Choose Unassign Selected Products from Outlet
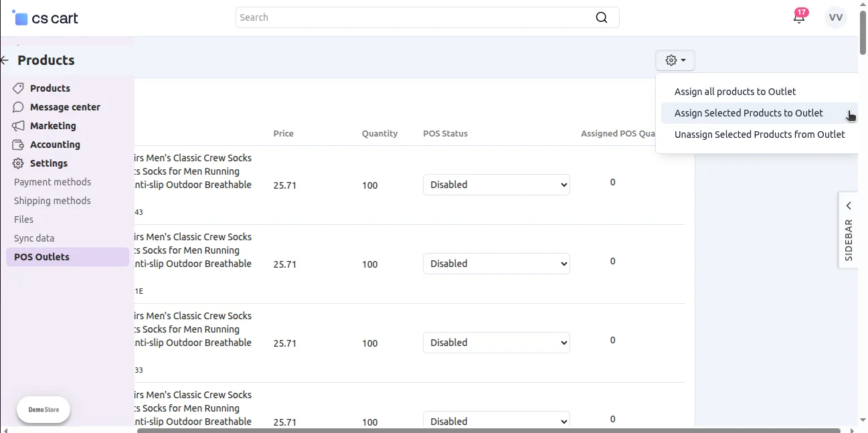The height and width of the screenshot is (433, 868). [x=759, y=135]
